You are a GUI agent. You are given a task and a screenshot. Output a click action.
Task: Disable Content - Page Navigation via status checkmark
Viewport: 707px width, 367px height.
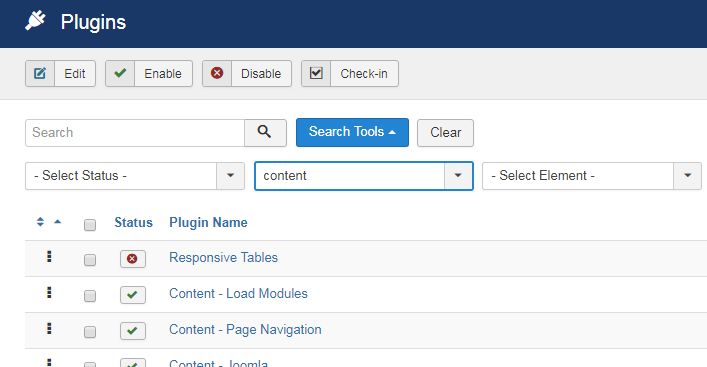click(x=133, y=331)
